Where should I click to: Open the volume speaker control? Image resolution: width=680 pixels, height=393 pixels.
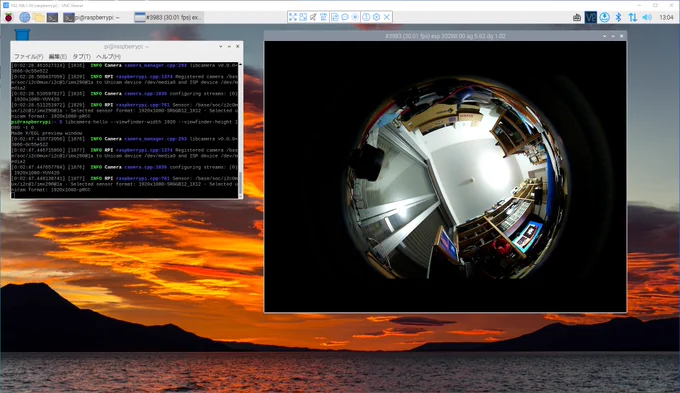[647, 17]
